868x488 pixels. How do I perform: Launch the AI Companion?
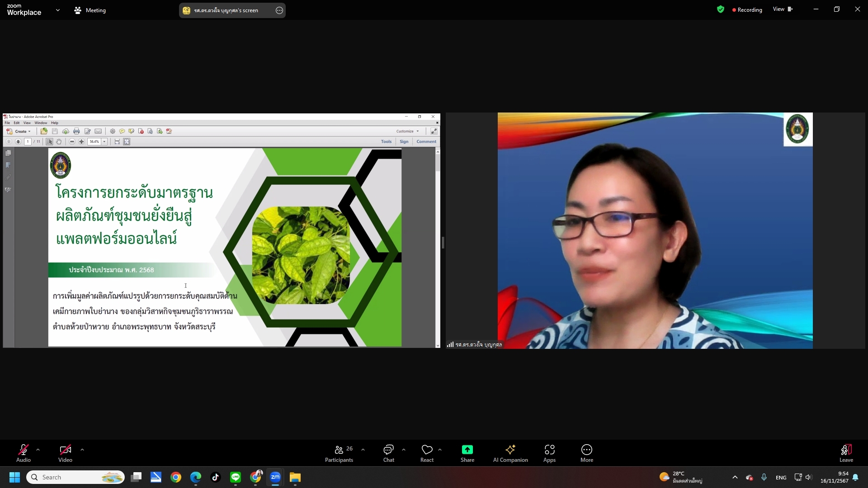pyautogui.click(x=510, y=454)
